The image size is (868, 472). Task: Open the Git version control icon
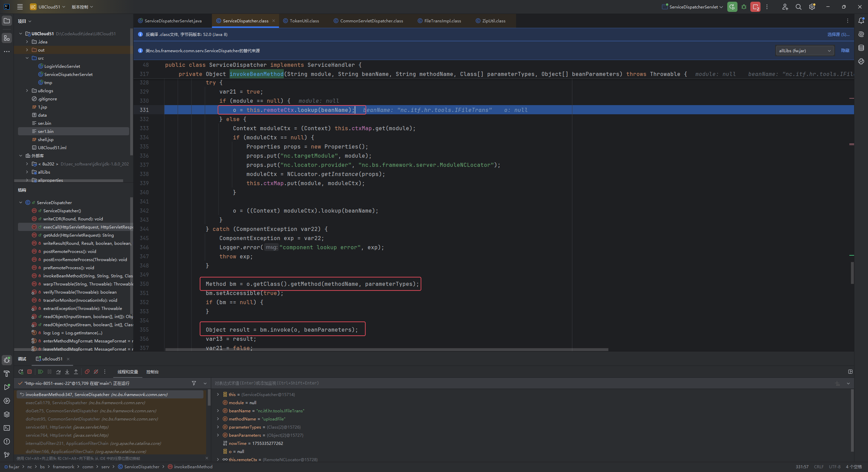click(7, 455)
